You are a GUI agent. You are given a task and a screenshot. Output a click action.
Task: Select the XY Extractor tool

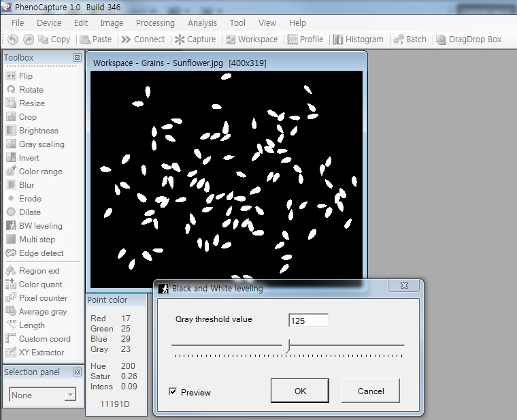click(41, 353)
